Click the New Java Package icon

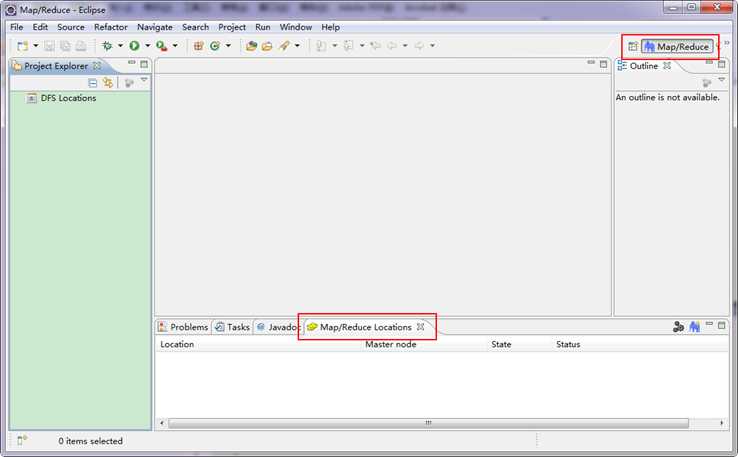click(x=199, y=46)
